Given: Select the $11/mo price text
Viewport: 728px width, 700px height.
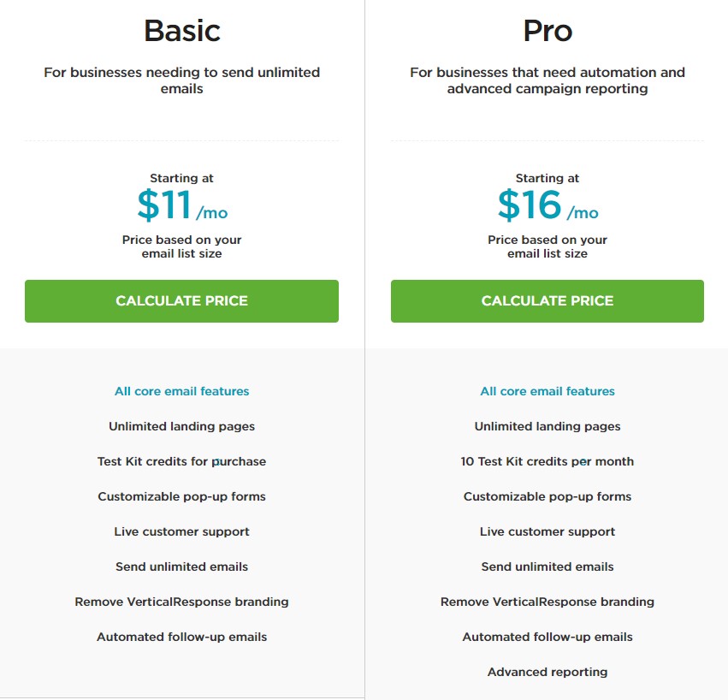Looking at the screenshot, I should (x=182, y=205).
